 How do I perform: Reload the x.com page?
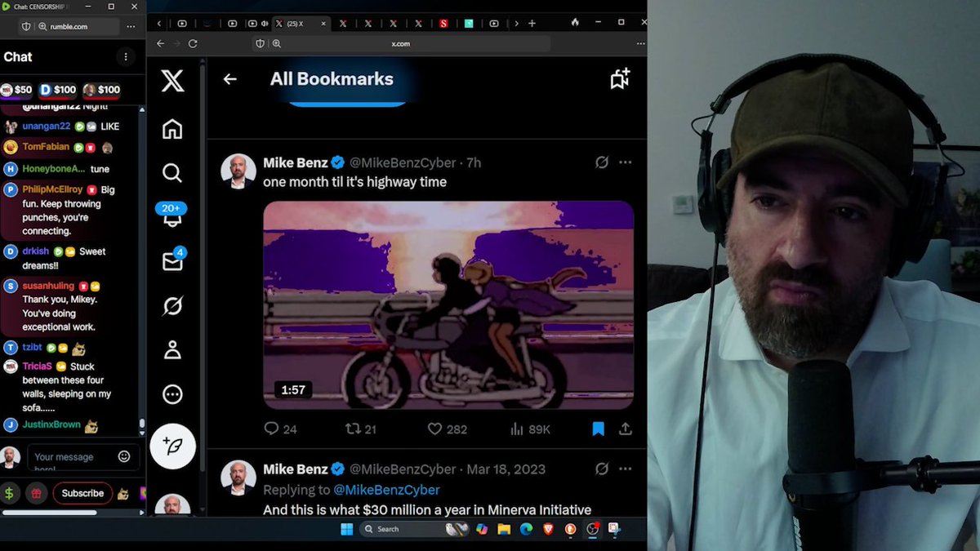coord(193,43)
